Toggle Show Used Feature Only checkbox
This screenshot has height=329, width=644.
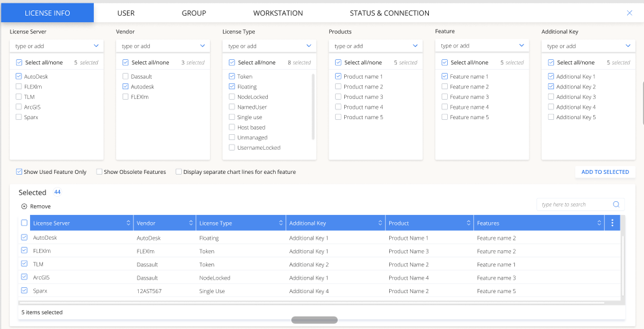point(19,172)
